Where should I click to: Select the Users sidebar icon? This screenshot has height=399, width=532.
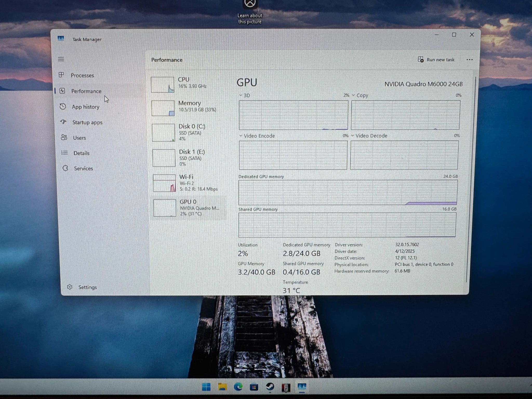(64, 138)
